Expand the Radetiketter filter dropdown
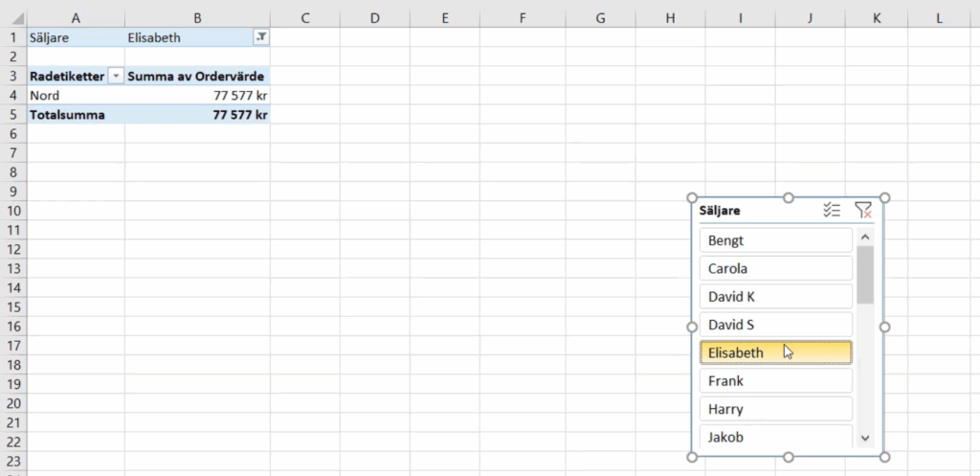The height and width of the screenshot is (476, 980). pos(116,76)
